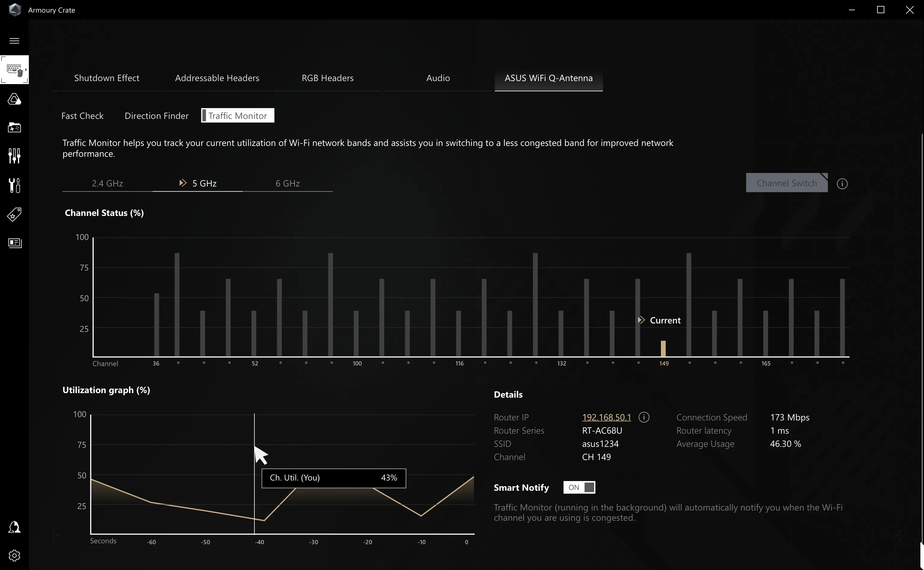Click the info icon next to Channel Switch
This screenshot has height=570, width=924.
[x=842, y=183]
